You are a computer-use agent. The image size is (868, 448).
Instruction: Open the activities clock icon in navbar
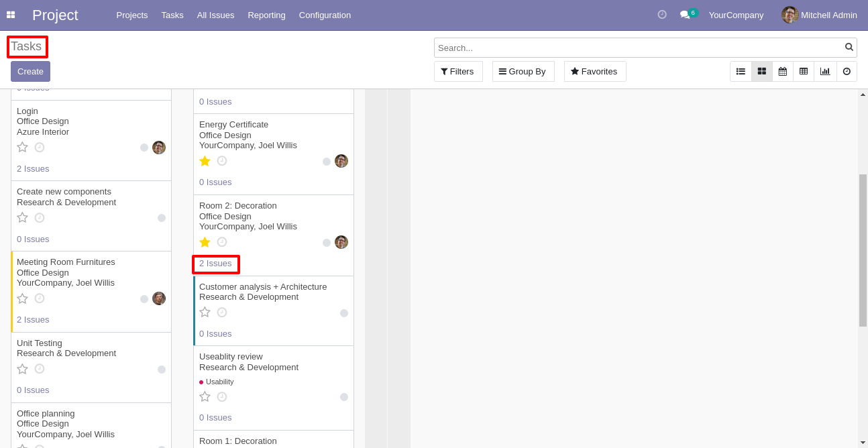tap(662, 14)
